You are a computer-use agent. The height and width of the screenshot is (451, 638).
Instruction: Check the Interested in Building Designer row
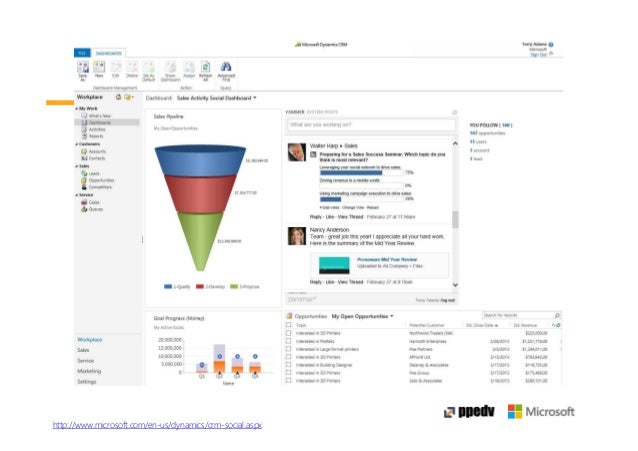coord(288,365)
